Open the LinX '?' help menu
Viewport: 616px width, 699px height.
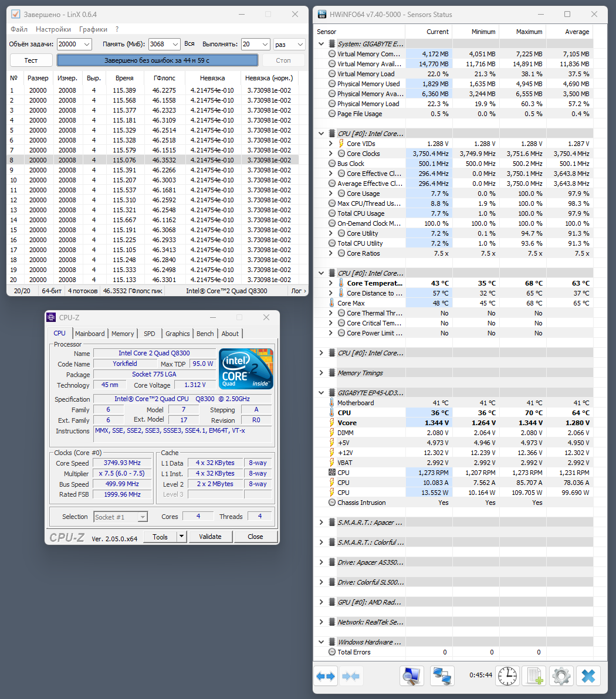coord(117,29)
